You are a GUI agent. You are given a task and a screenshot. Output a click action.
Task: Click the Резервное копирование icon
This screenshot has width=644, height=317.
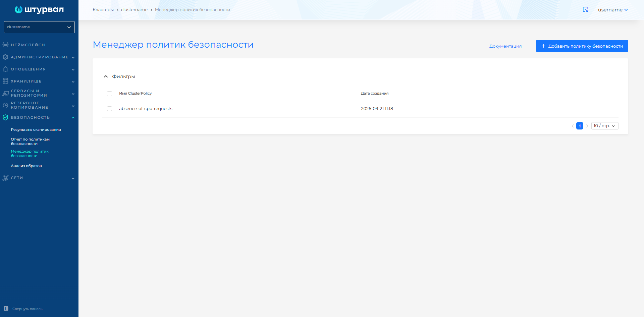[x=5, y=105]
